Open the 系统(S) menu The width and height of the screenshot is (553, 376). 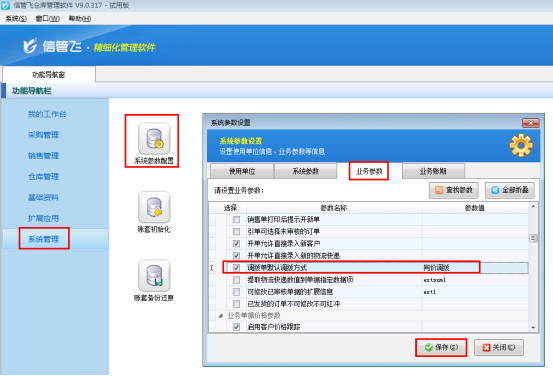[x=16, y=19]
